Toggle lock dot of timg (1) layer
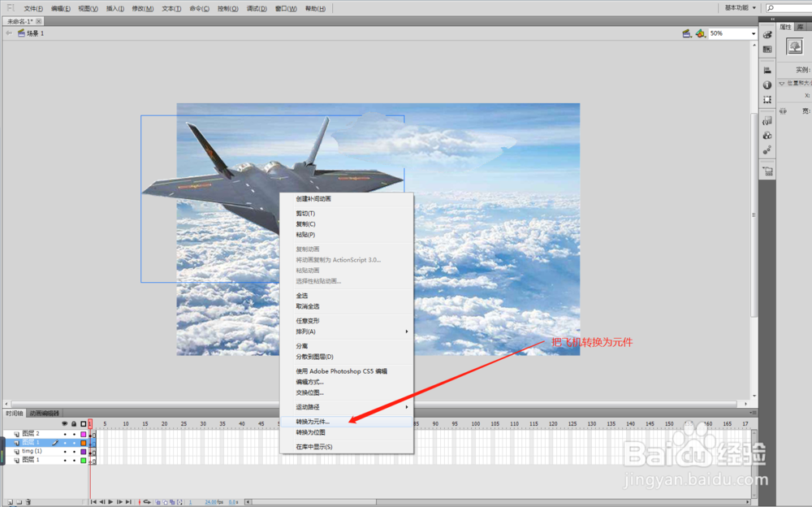Image resolution: width=812 pixels, height=507 pixels. (74, 452)
